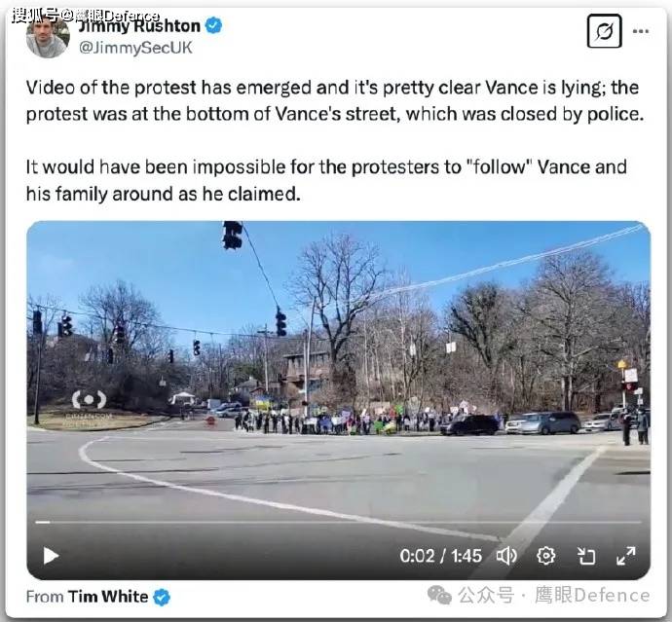The height and width of the screenshot is (622, 672).
Task: Click Jimmy Rushton's blue verified badge
Action: 213,25
